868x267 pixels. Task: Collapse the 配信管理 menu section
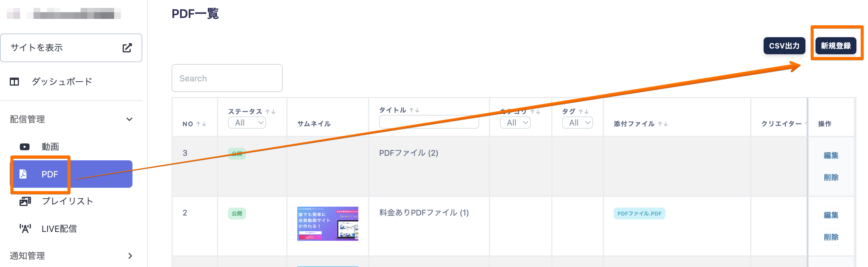pos(129,119)
